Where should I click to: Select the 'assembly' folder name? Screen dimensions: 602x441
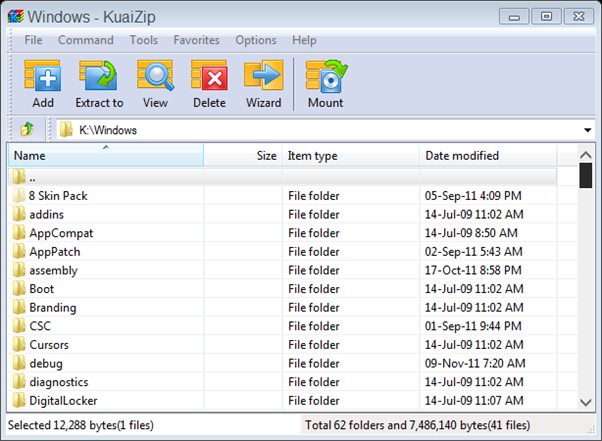click(x=53, y=270)
